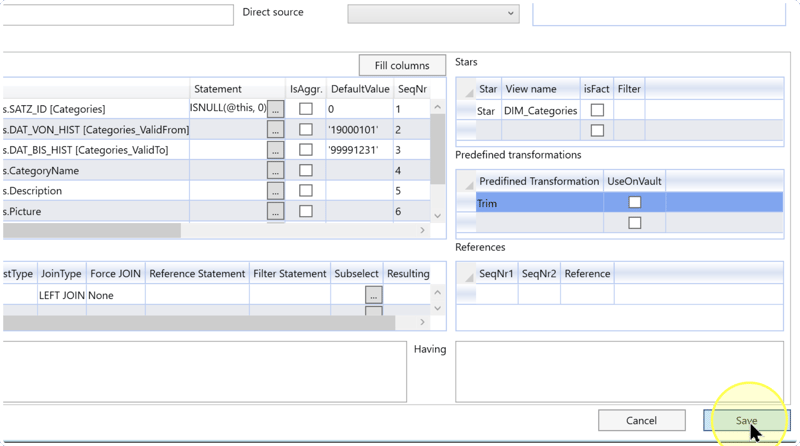
Task: Click the Statement column header
Action: (x=237, y=89)
